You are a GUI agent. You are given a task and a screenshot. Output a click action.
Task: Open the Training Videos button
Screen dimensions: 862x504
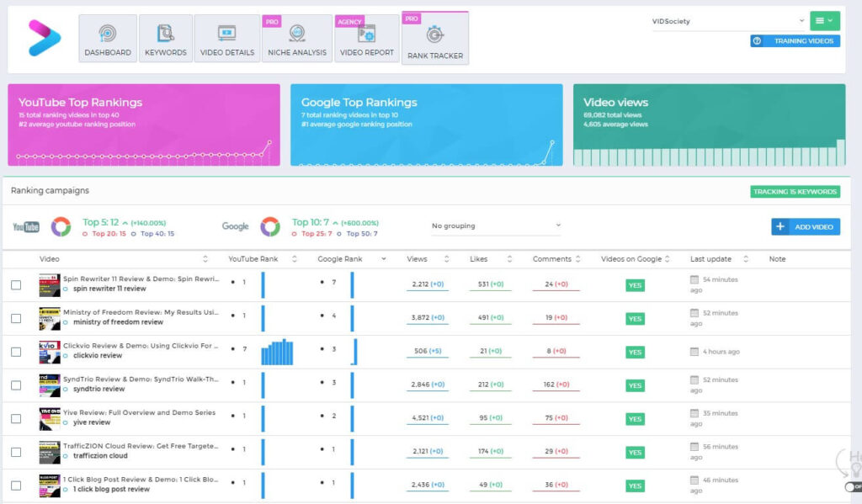click(795, 40)
